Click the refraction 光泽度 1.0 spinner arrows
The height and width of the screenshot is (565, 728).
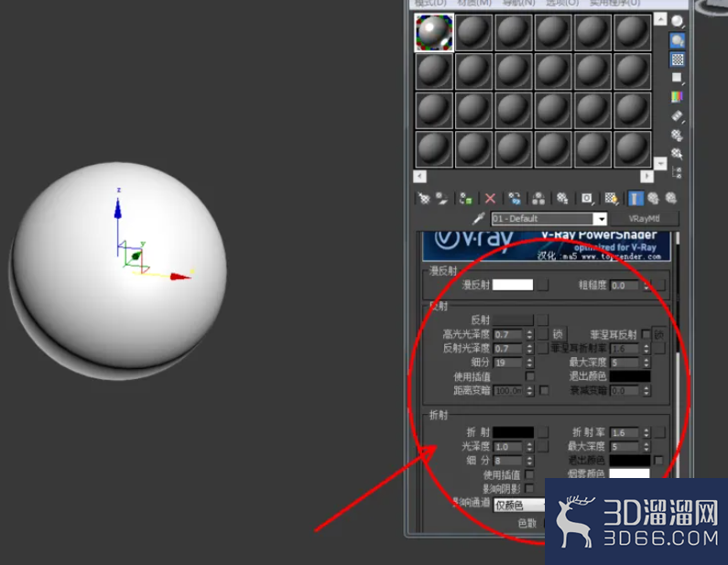529,447
